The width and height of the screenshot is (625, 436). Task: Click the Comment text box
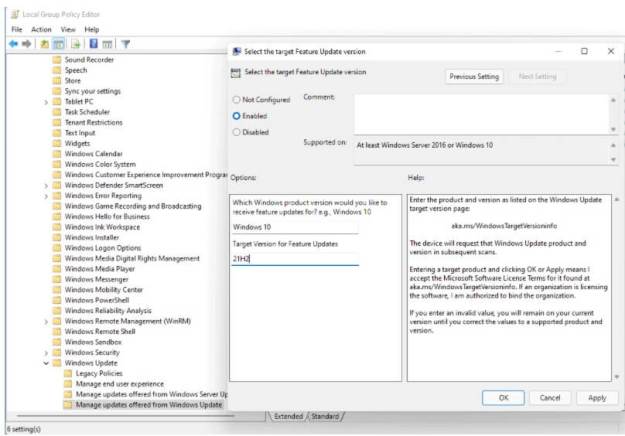coord(481,114)
